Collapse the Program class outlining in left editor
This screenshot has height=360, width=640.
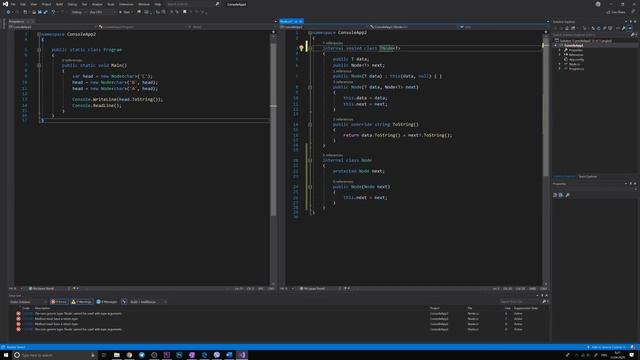coord(39,50)
